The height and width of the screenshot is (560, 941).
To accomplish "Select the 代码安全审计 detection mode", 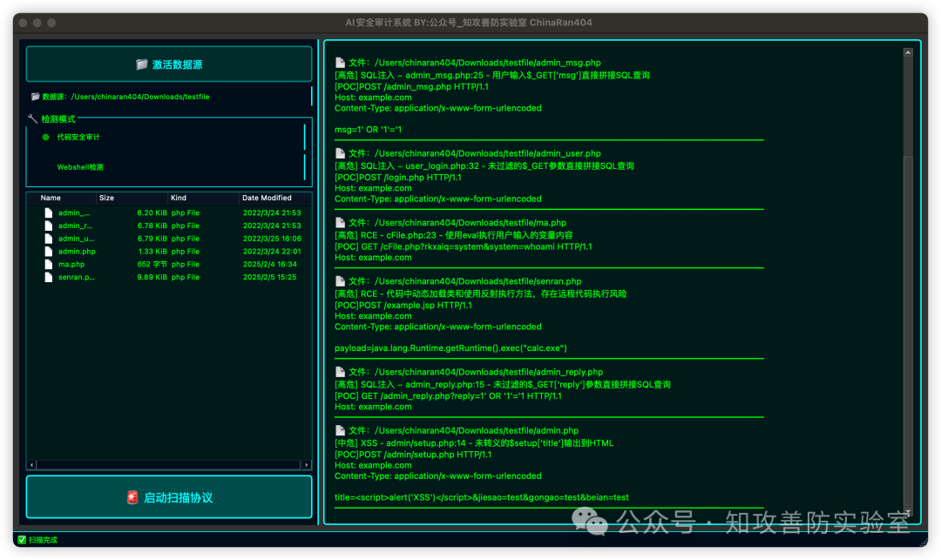I will click(78, 137).
